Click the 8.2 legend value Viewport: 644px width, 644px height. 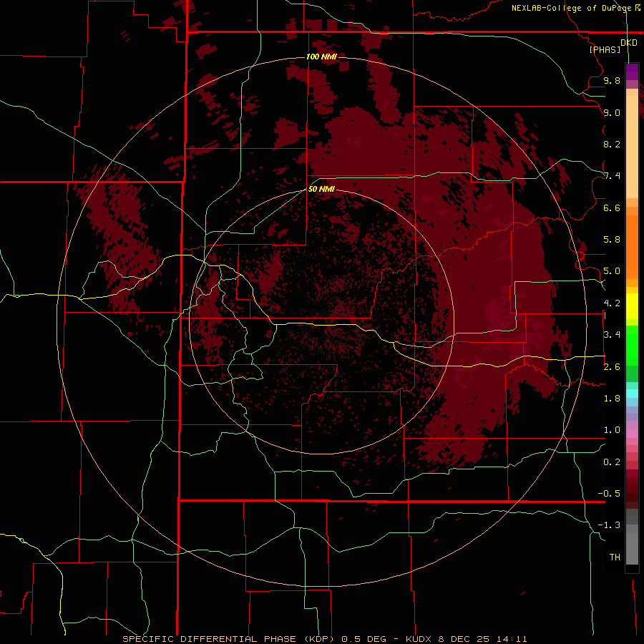(612, 144)
